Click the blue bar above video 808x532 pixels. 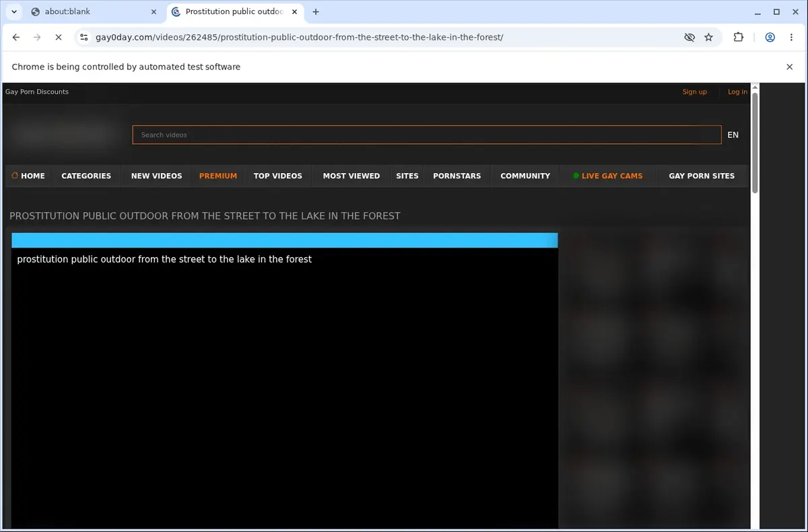tap(285, 240)
